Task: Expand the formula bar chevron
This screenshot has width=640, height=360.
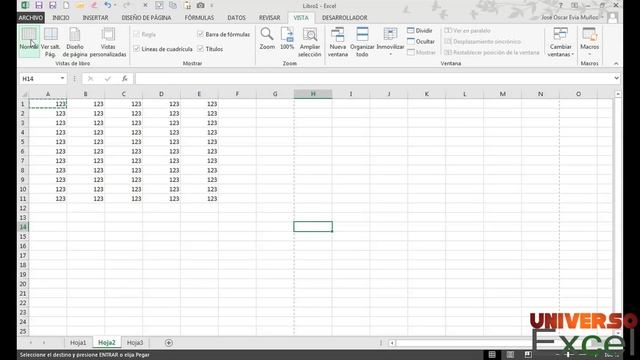Action: pyautogui.click(x=616, y=78)
